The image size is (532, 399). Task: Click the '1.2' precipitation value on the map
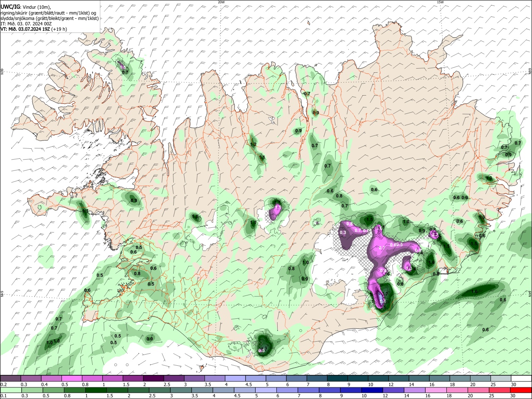[x=253, y=144]
